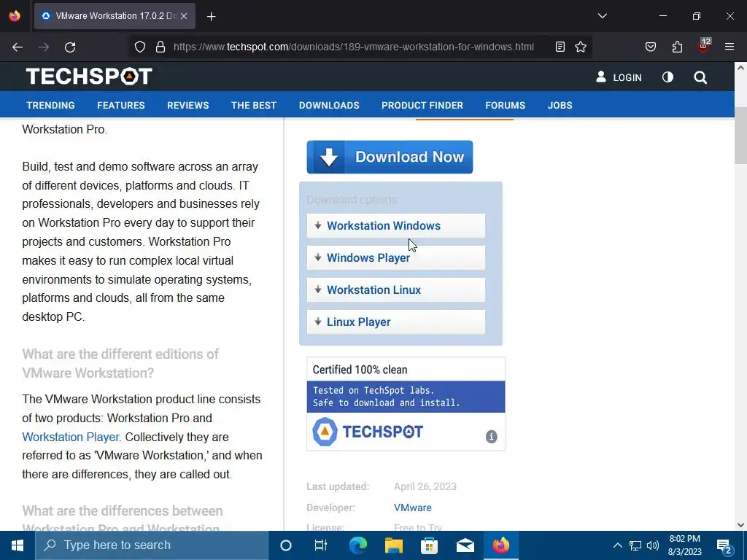Open Microsoft Store from taskbar

click(429, 545)
